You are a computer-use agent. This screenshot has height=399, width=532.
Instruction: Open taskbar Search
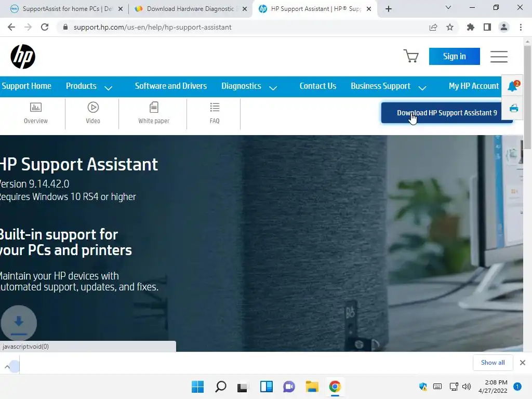(x=220, y=387)
